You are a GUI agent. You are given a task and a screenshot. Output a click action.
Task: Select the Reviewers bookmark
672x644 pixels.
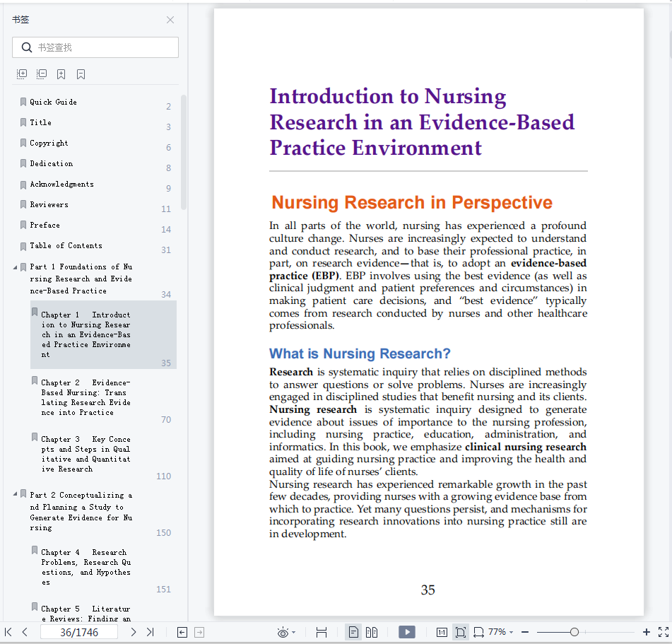tap(49, 205)
